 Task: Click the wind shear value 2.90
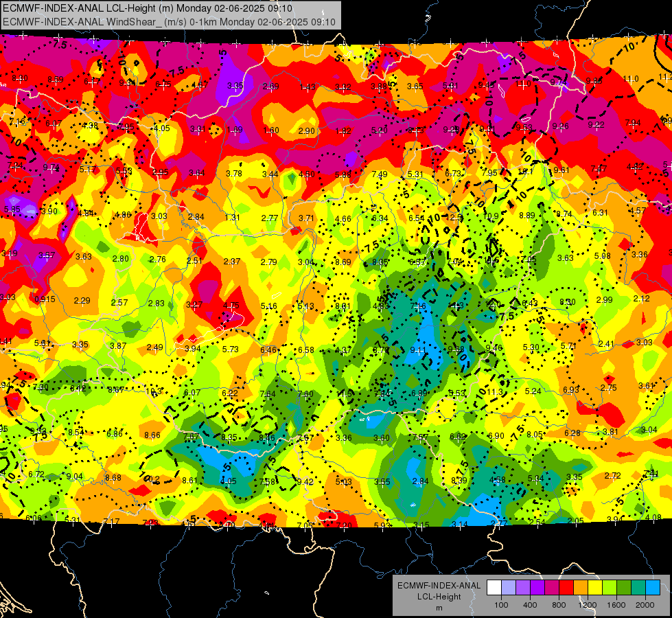(x=307, y=130)
